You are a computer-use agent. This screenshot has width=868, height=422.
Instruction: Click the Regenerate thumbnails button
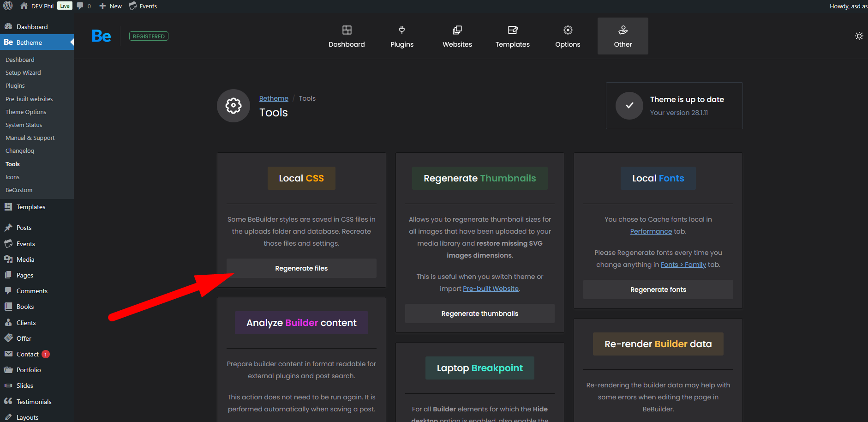[479, 313]
